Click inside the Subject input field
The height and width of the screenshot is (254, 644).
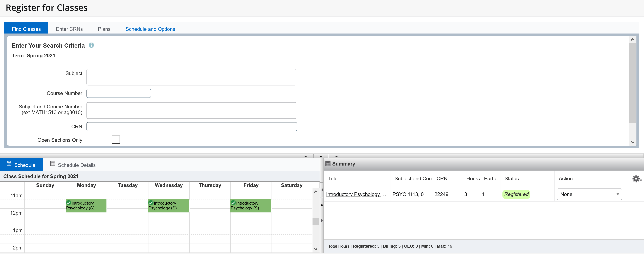(x=191, y=77)
